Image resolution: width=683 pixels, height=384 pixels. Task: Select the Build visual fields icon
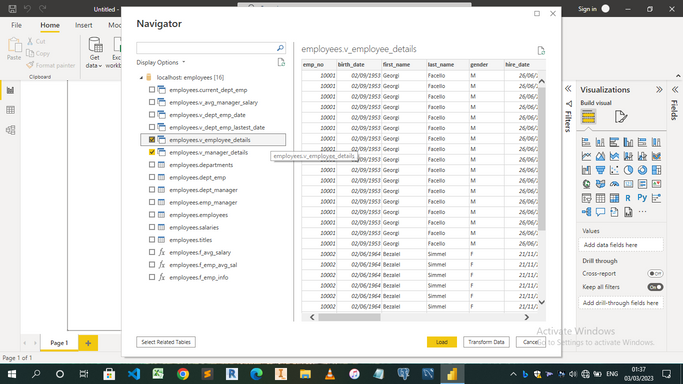588,117
